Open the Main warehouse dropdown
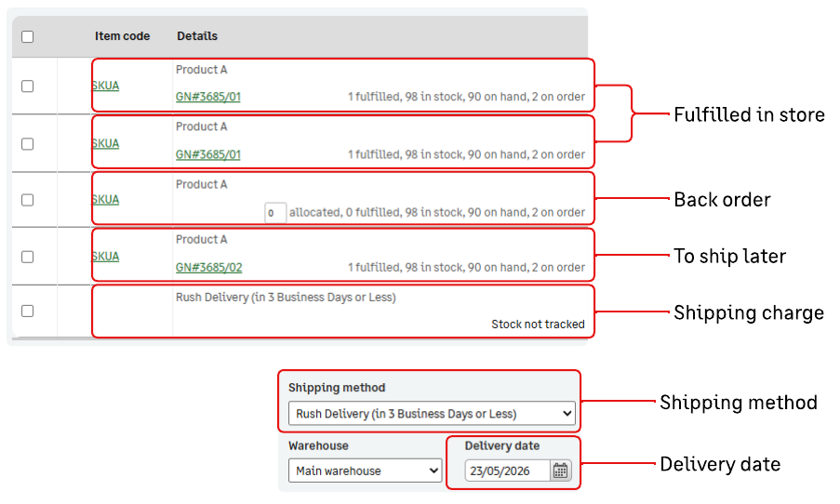Image resolution: width=840 pixels, height=504 pixels. click(x=366, y=471)
